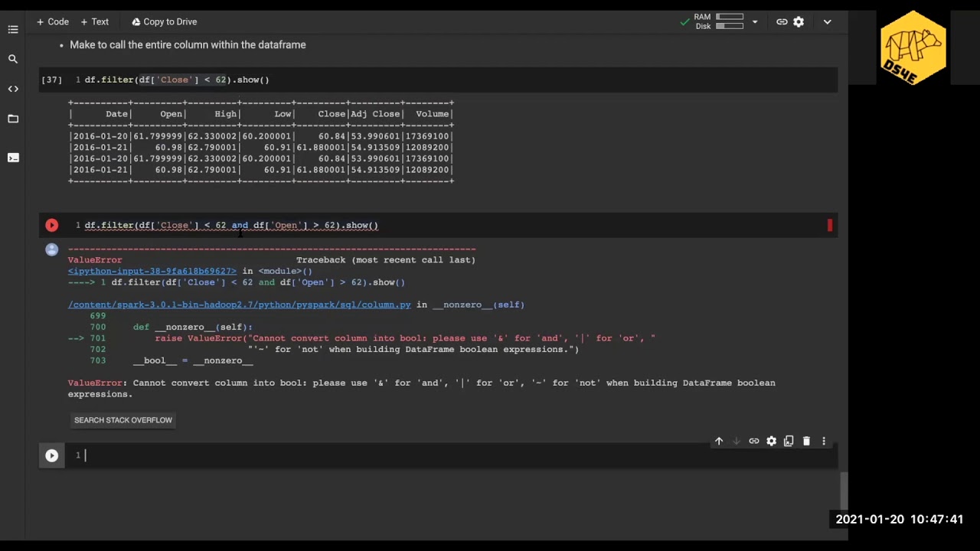Viewport: 980px width, 551px height.
Task: Stop the running cell with the red button
Action: [x=51, y=225]
